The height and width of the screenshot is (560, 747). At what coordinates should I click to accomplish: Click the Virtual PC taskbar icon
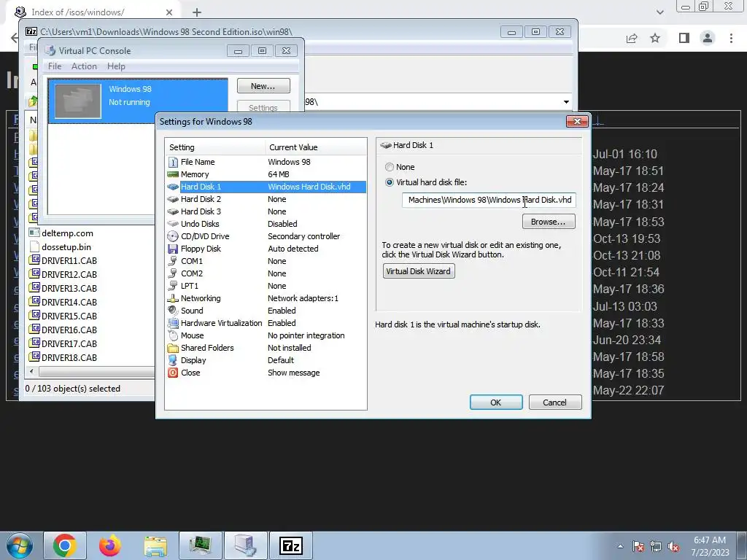[x=246, y=545]
